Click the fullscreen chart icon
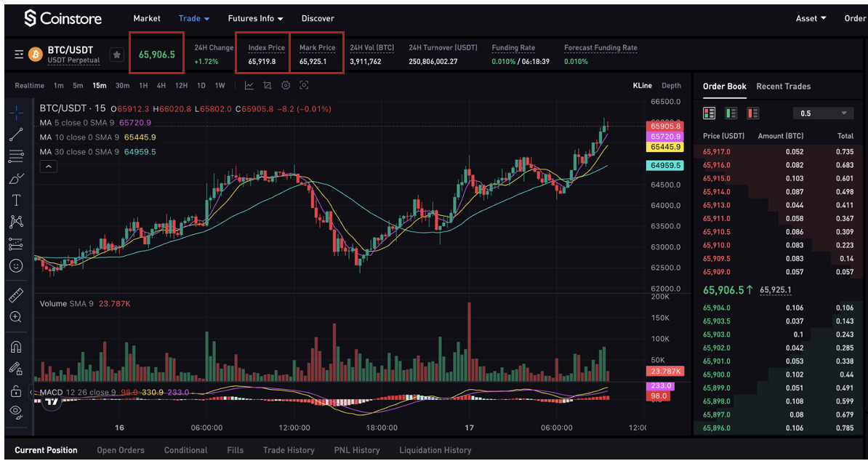Image resolution: width=868 pixels, height=461 pixels. [x=304, y=85]
